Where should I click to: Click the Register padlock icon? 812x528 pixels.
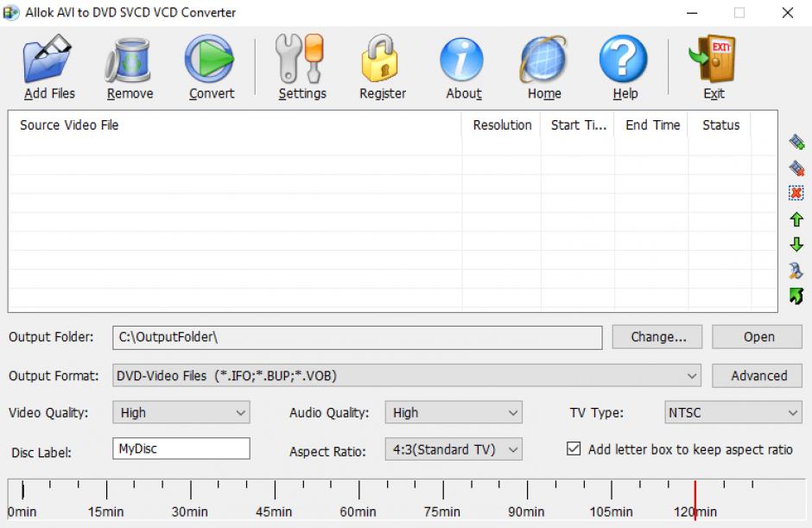click(x=381, y=59)
